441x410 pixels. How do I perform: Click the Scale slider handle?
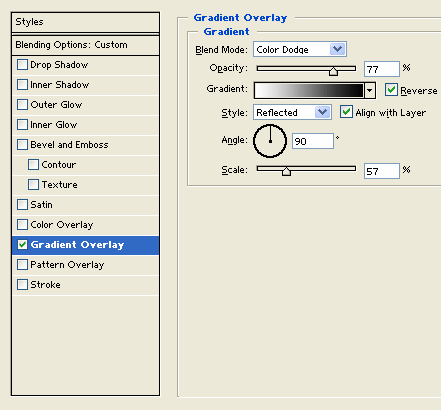click(x=286, y=171)
